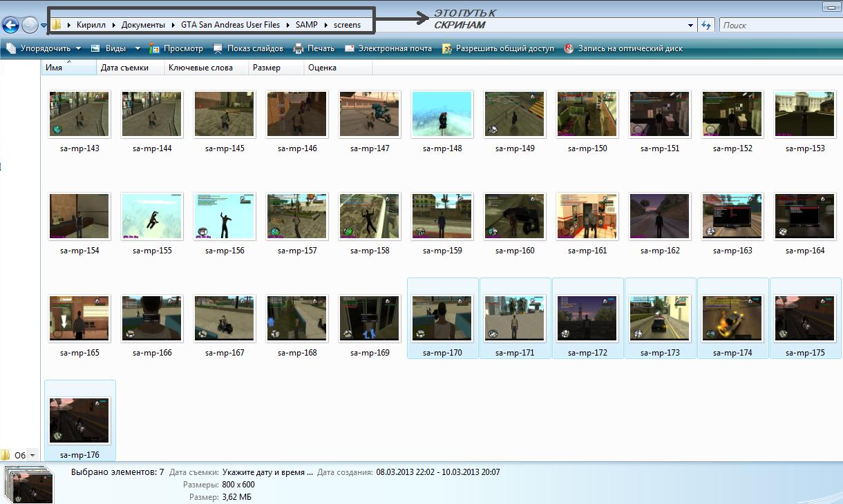The height and width of the screenshot is (504, 843).
Task: Choose file sa-mp-151
Action: pos(660,114)
